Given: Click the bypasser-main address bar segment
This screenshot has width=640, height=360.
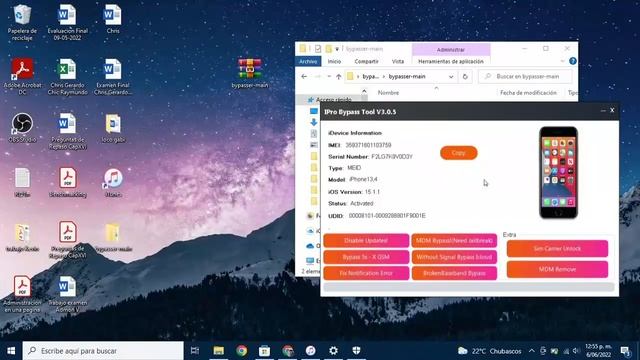Looking at the screenshot, I should pyautogui.click(x=407, y=76).
